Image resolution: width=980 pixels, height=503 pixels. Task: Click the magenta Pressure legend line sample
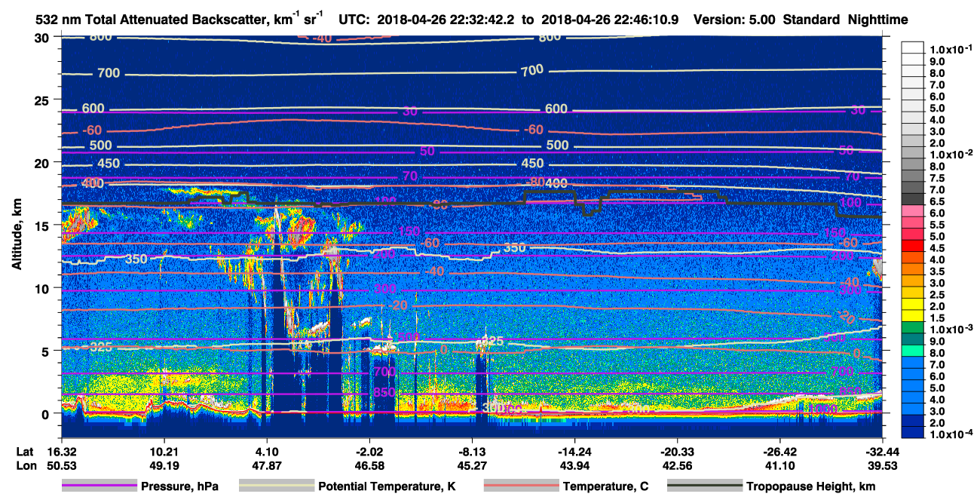(x=100, y=486)
